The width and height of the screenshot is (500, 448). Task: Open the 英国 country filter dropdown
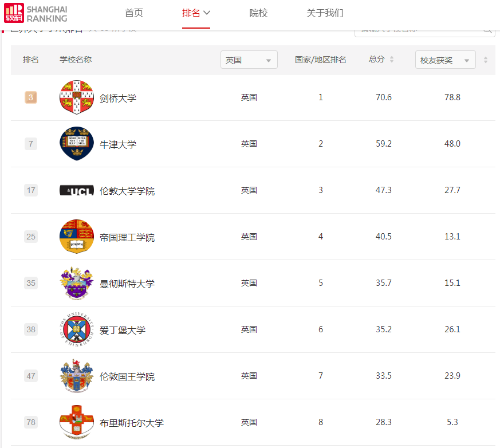pos(249,60)
